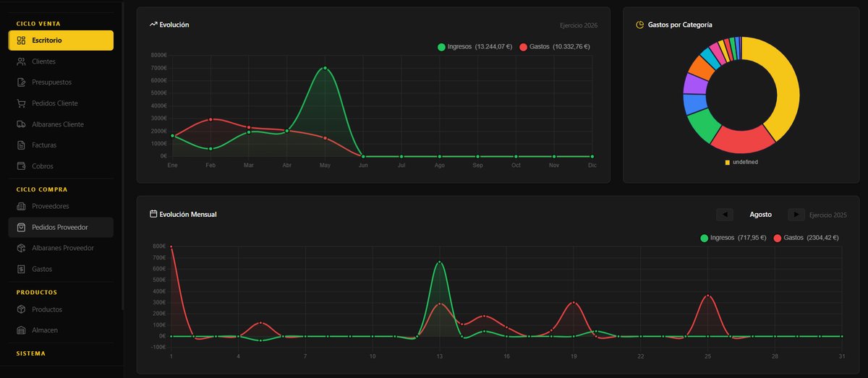Click the Ejercicio 2026 label
This screenshot has width=868, height=378.
point(579,25)
